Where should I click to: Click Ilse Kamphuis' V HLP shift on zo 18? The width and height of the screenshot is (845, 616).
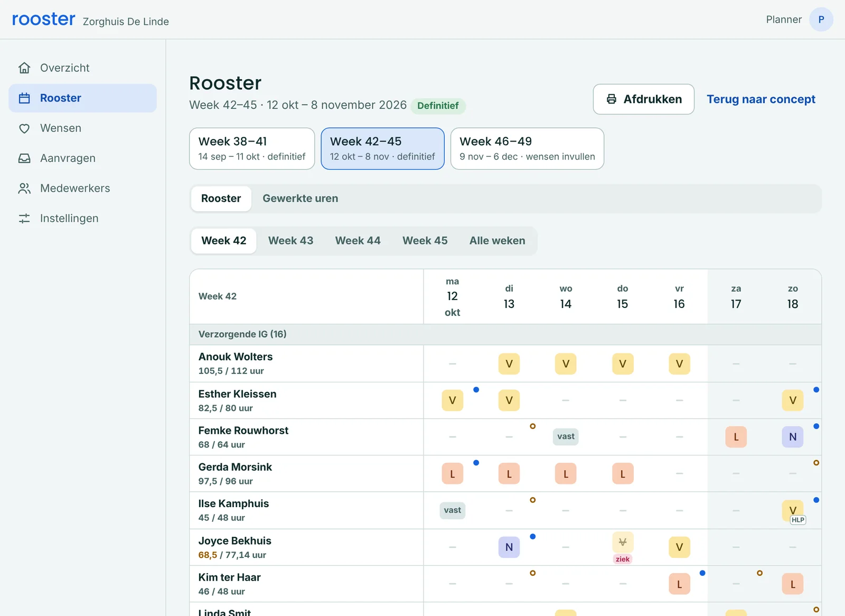pos(793,511)
